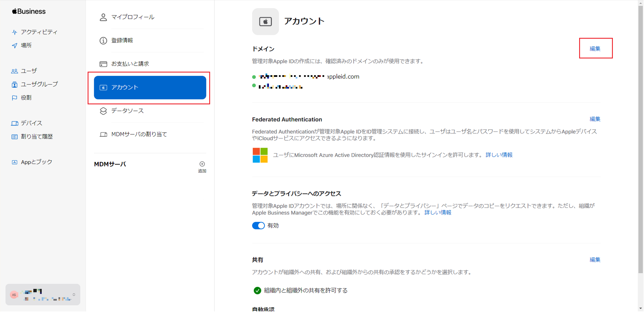This screenshot has height=312, width=644.
Task: Click the データソース layers icon
Action: 103,111
